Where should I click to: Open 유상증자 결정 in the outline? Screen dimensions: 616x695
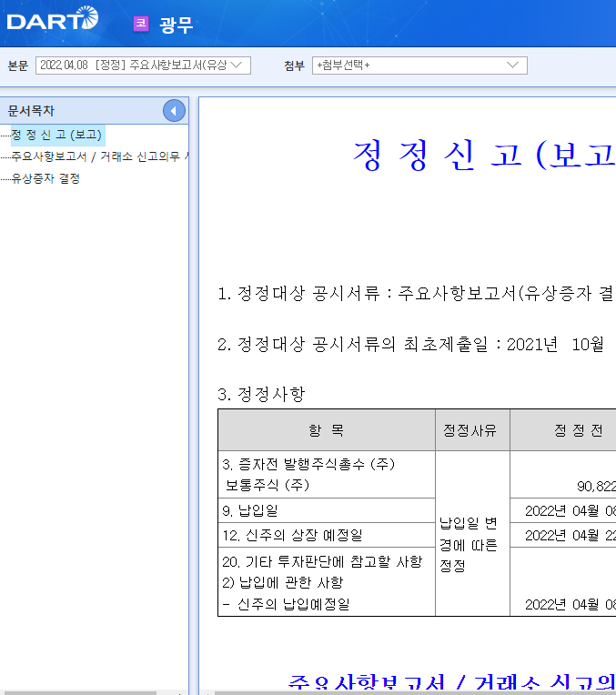coord(45,178)
